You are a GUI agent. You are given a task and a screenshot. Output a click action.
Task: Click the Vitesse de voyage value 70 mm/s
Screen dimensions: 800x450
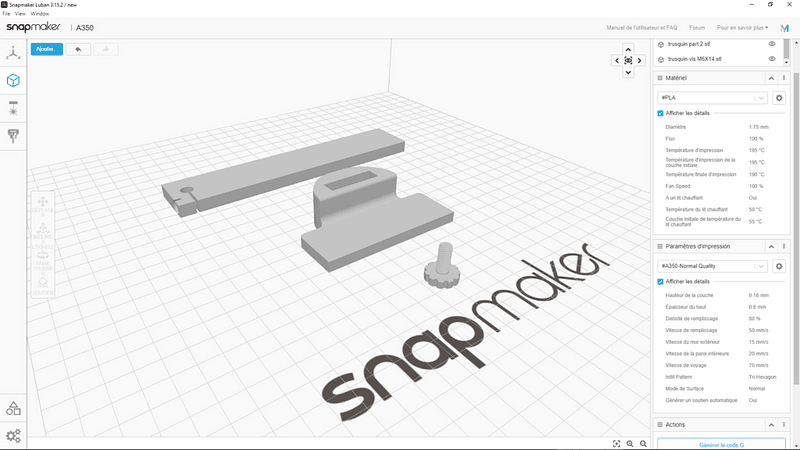[759, 365]
